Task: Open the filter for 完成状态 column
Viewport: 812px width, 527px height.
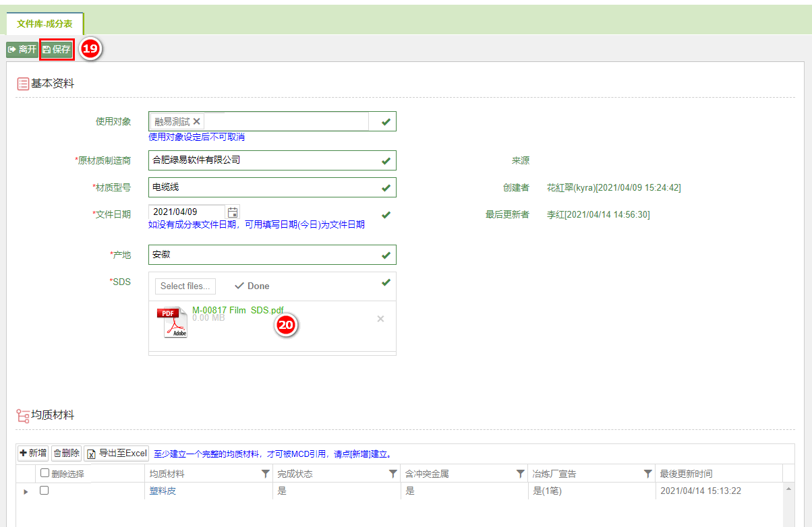Action: [393, 474]
